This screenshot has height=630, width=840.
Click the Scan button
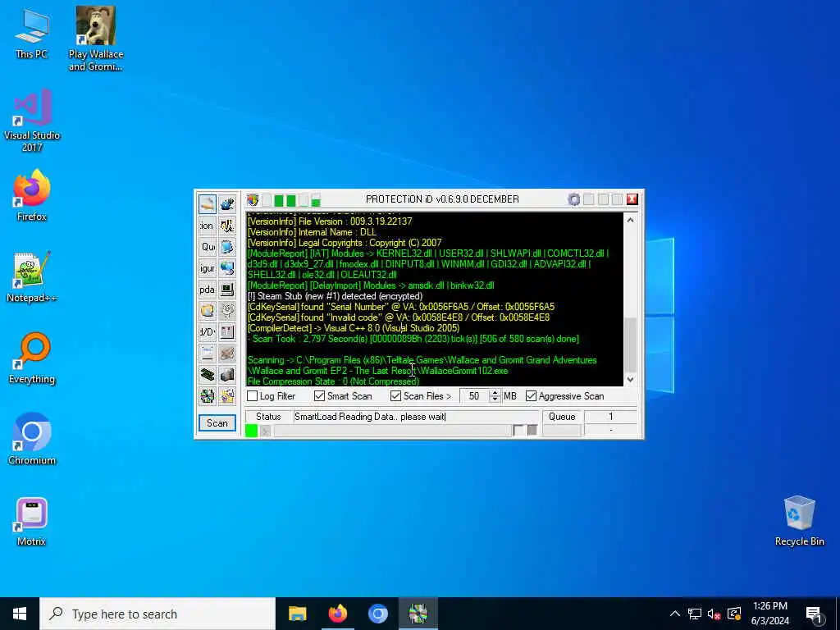tap(217, 423)
